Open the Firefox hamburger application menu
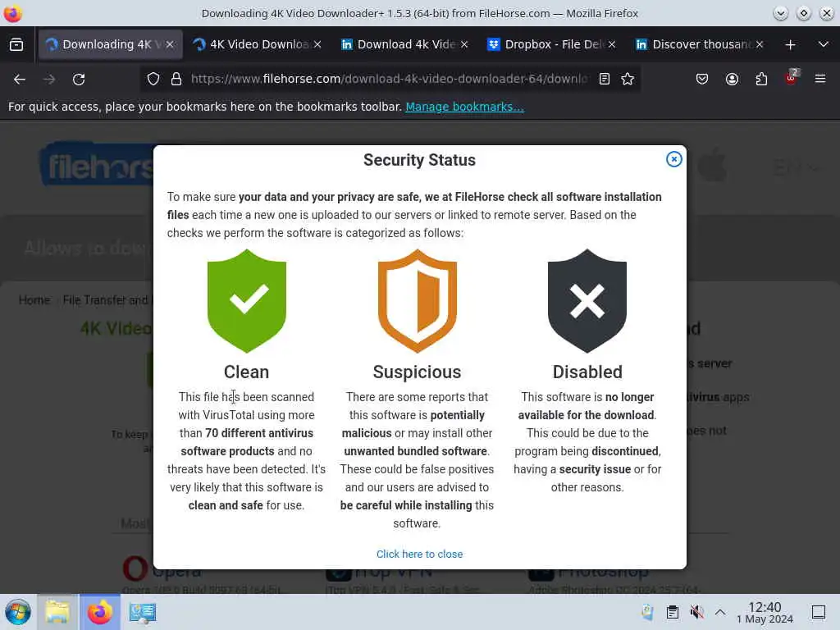Image resolution: width=840 pixels, height=630 pixels. click(x=820, y=80)
